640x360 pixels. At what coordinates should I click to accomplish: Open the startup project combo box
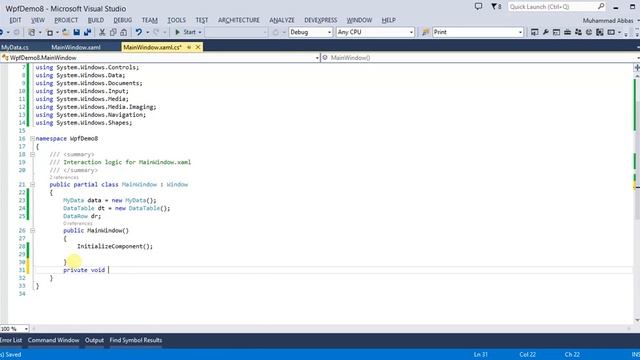(236, 32)
